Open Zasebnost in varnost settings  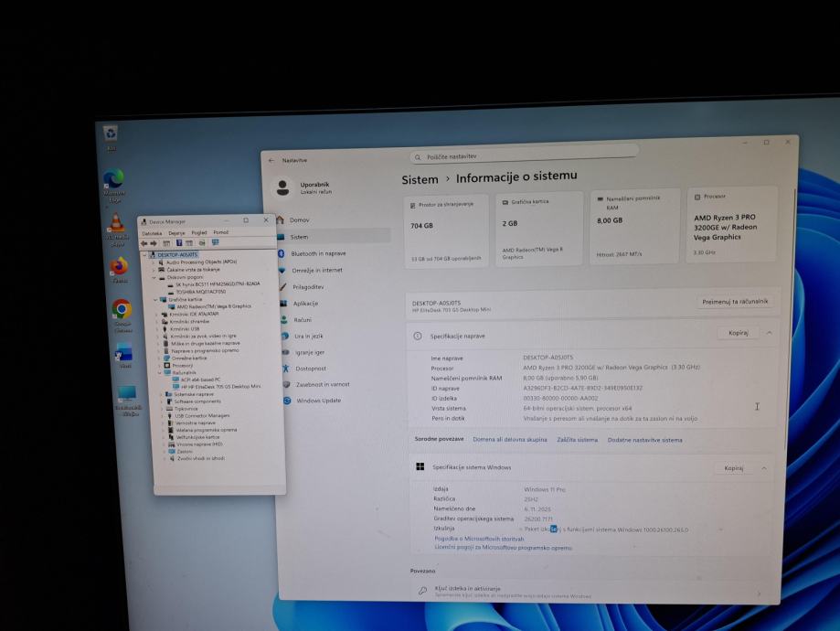(323, 384)
